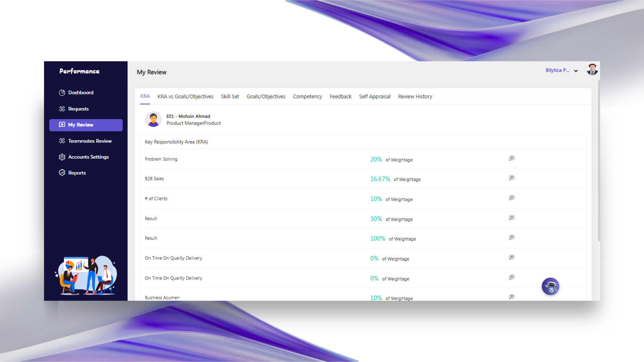Click the user profile avatar at top right

coord(592,69)
